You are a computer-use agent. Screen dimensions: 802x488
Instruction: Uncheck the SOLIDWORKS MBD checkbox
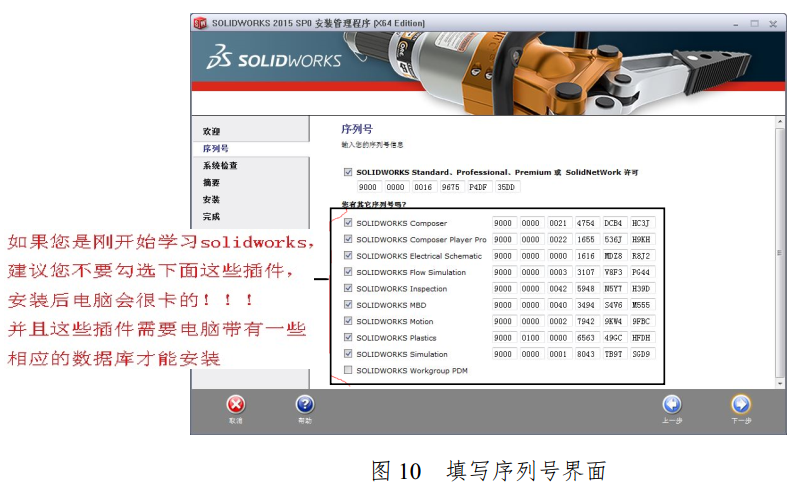(348, 304)
